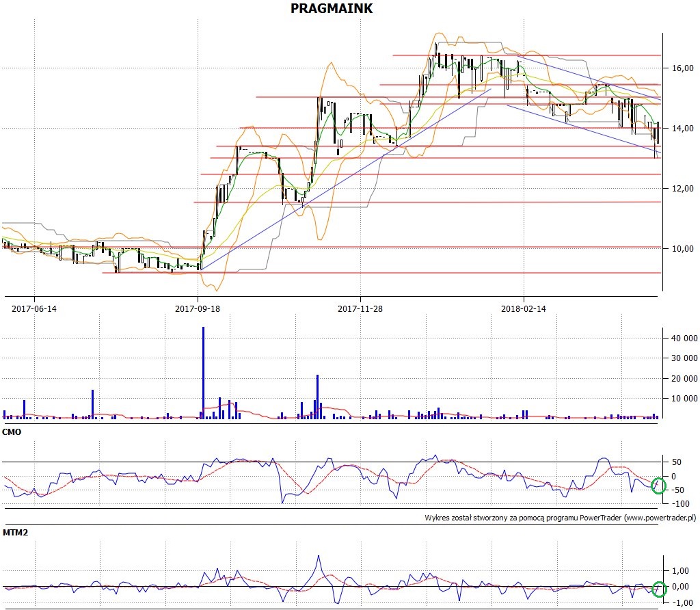This screenshot has width=700, height=610.
Task: Click the 2017-11-28 date label
Action: pos(360,308)
